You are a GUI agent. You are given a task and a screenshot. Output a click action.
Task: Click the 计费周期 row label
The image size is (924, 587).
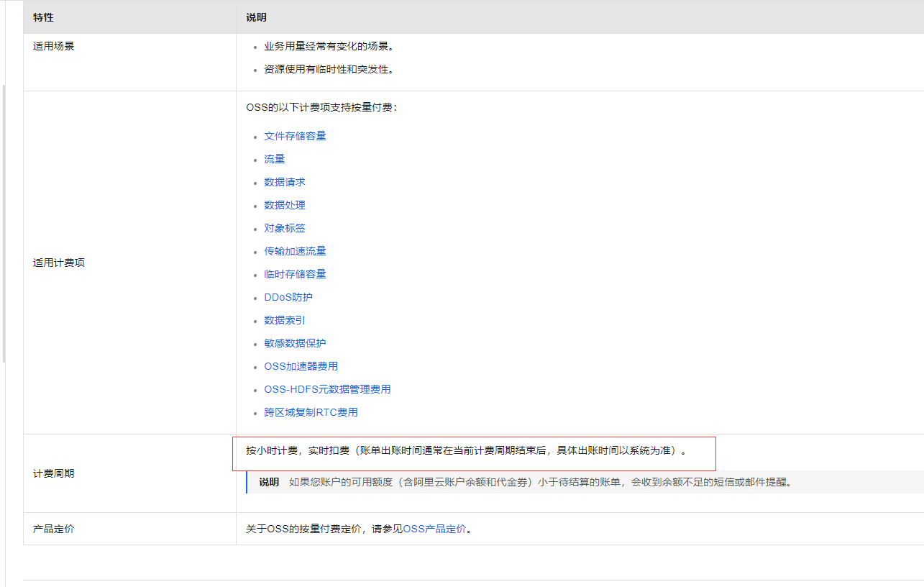click(x=53, y=473)
